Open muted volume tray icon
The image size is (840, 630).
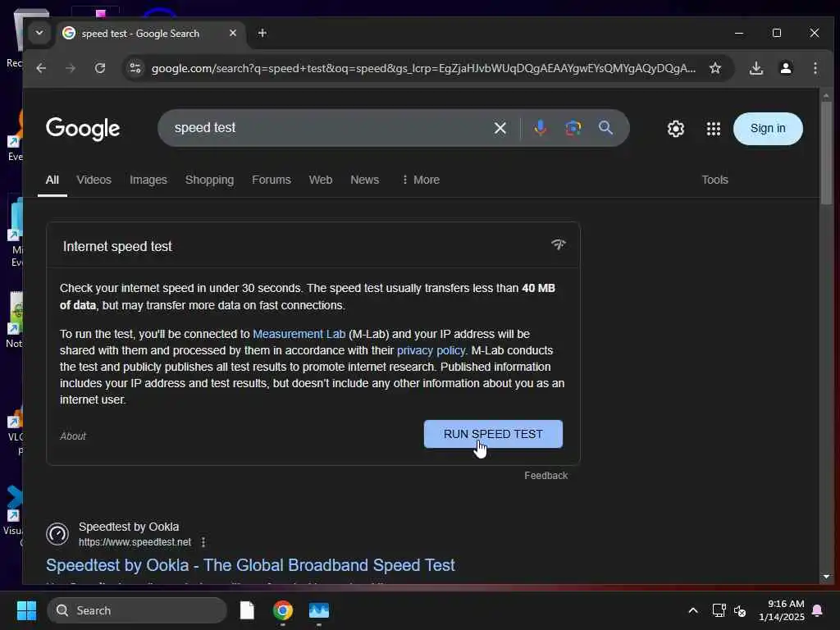[739, 610]
